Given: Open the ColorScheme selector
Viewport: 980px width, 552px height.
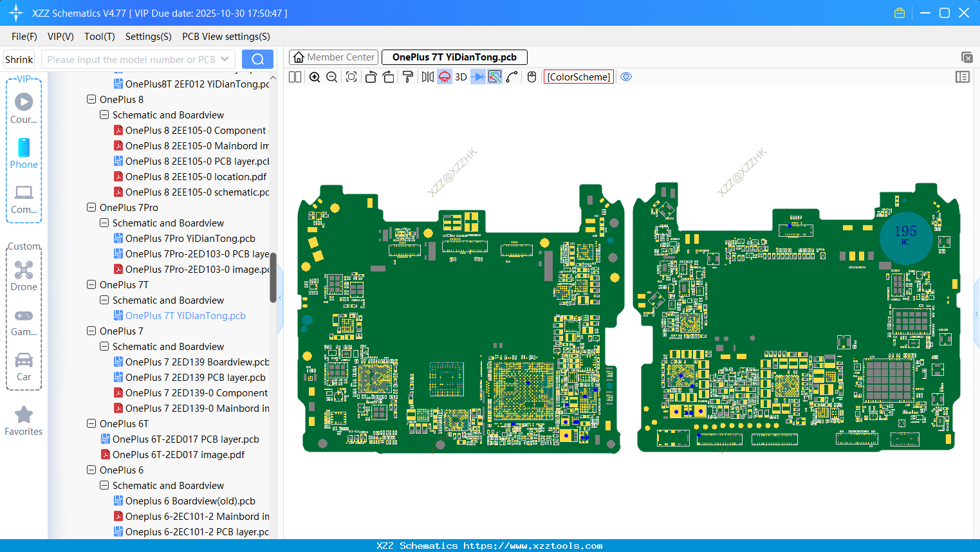Looking at the screenshot, I should [x=578, y=77].
